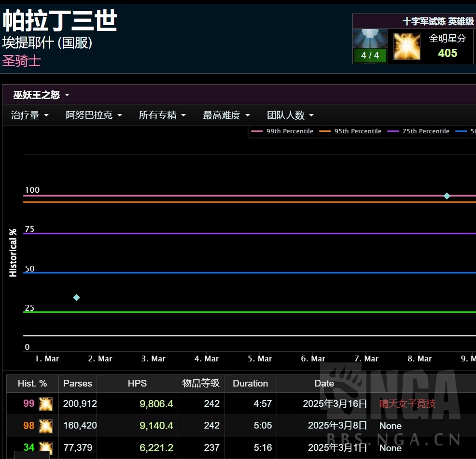This screenshot has width=476, height=459.
Task: Click the spec icon in the 98 percentile row
Action: (x=46, y=426)
